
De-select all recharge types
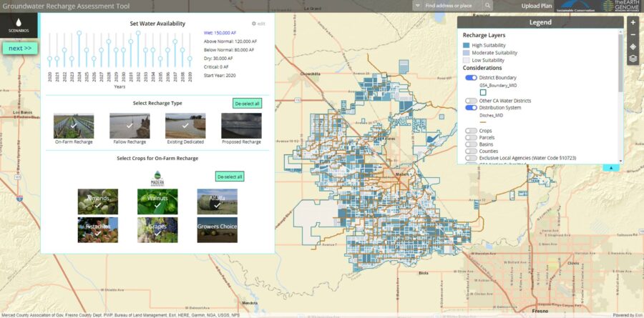pyautogui.click(x=247, y=103)
